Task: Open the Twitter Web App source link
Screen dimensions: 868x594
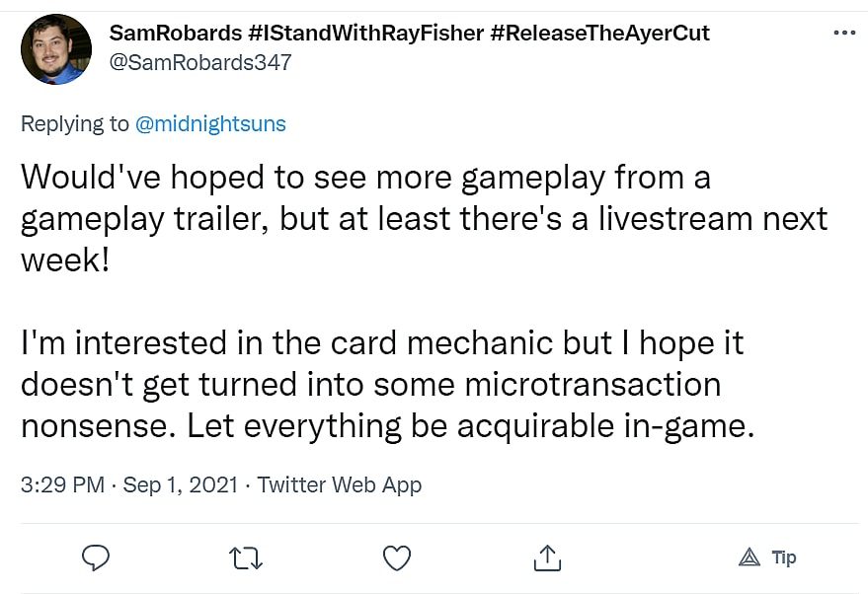Action: (x=339, y=484)
